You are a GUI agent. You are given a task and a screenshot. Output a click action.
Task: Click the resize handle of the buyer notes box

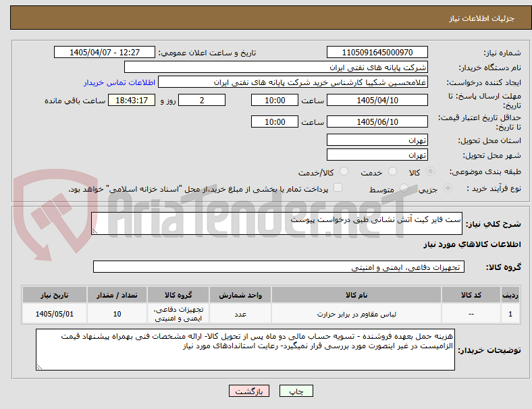pyautogui.click(x=39, y=367)
